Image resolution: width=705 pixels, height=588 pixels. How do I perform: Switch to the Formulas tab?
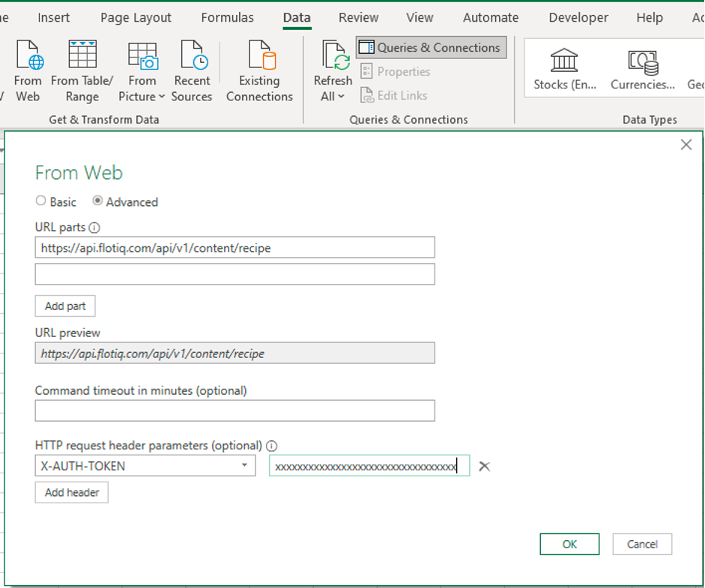228,17
